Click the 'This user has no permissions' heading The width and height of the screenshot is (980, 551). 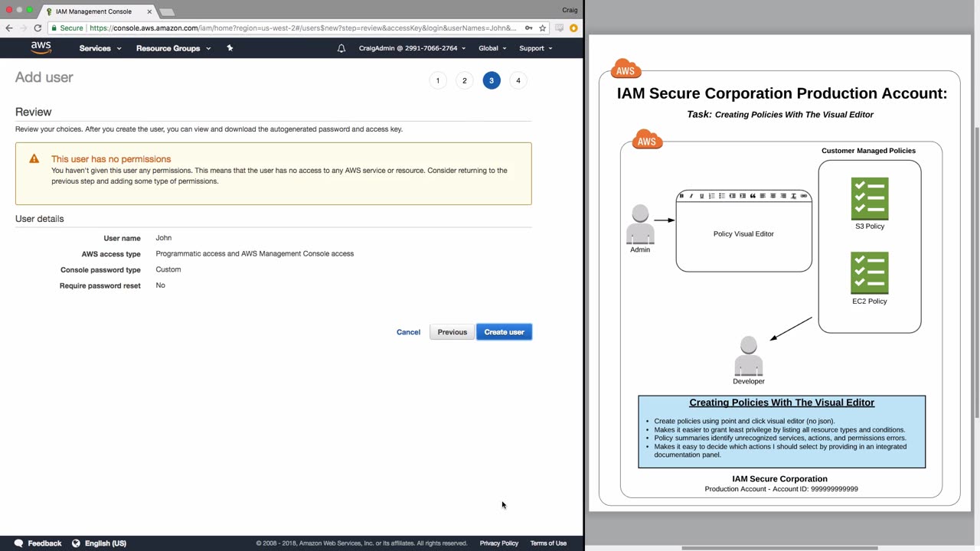point(111,159)
